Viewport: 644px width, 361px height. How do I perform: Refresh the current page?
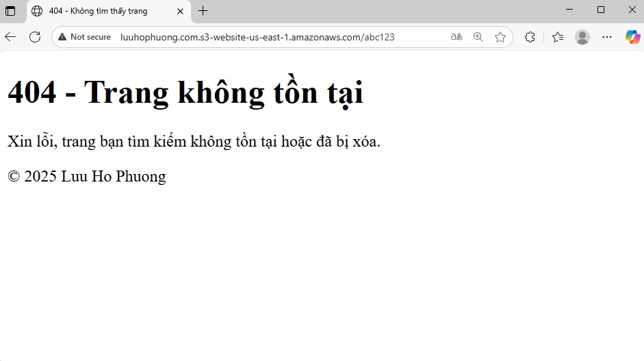point(35,37)
